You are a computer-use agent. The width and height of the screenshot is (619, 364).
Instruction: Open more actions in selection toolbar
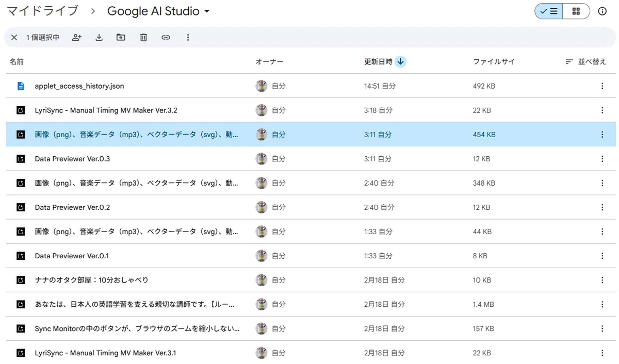point(188,38)
